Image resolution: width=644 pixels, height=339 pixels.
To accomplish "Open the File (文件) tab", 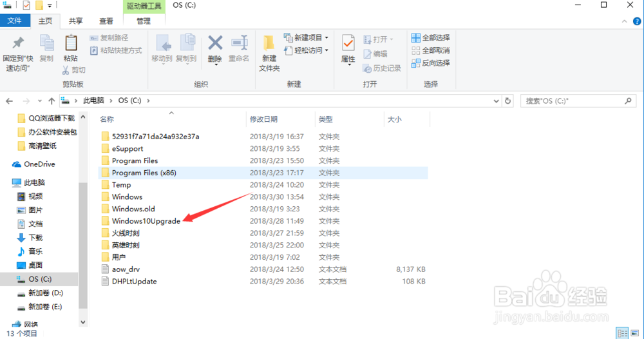I will 15,21.
